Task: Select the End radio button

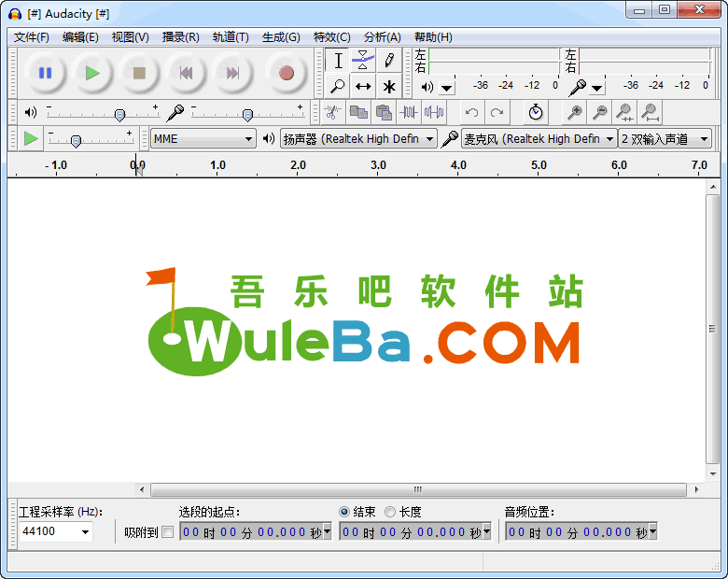Action: pos(344,512)
